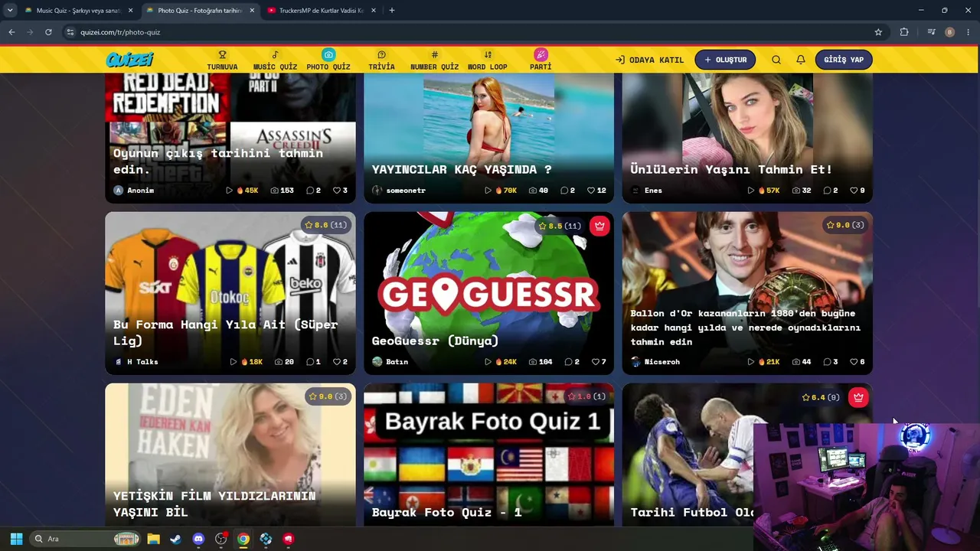
Task: Like the GeoGuessr (Dünya) quiz heart
Action: (x=595, y=362)
